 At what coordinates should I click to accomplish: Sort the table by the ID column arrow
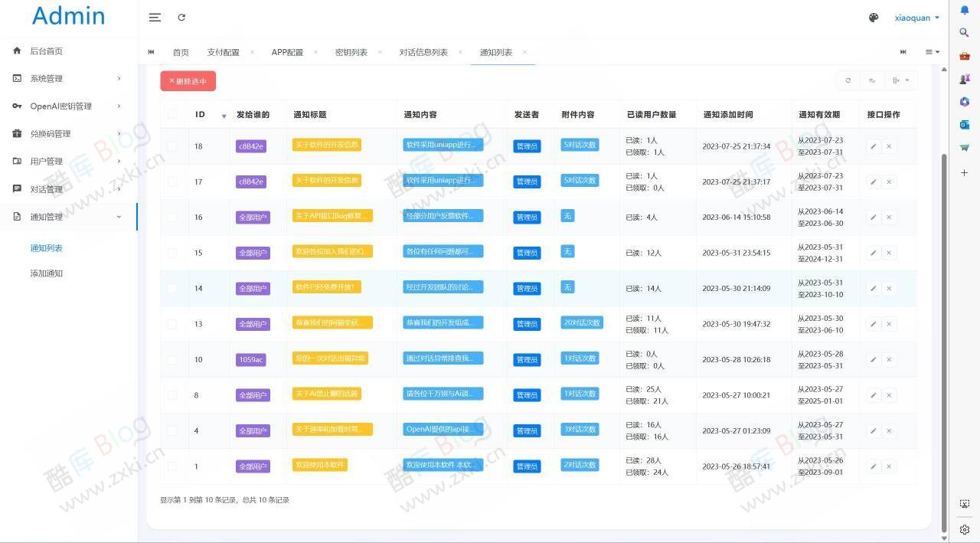223,116
